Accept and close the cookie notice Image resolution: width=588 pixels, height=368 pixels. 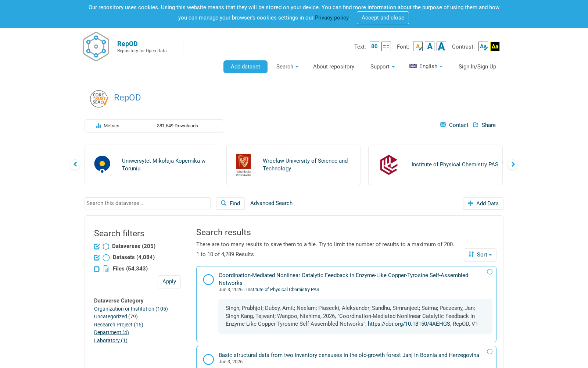pyautogui.click(x=383, y=18)
